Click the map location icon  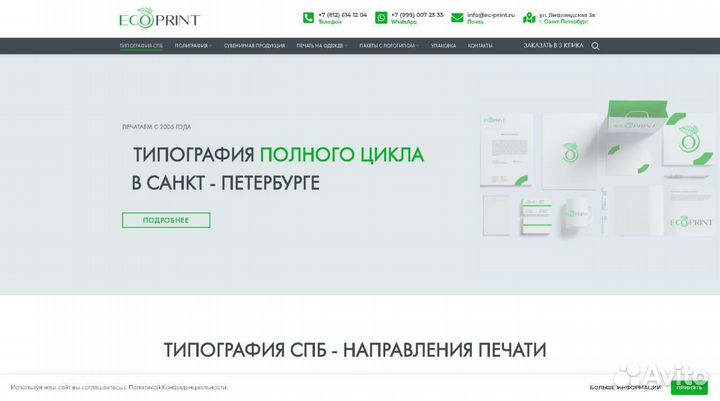coord(529,18)
